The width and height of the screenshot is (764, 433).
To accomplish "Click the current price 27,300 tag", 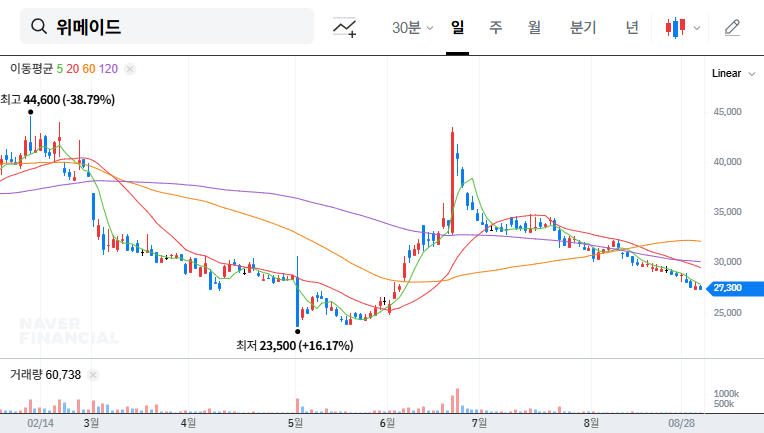I will pyautogui.click(x=735, y=288).
